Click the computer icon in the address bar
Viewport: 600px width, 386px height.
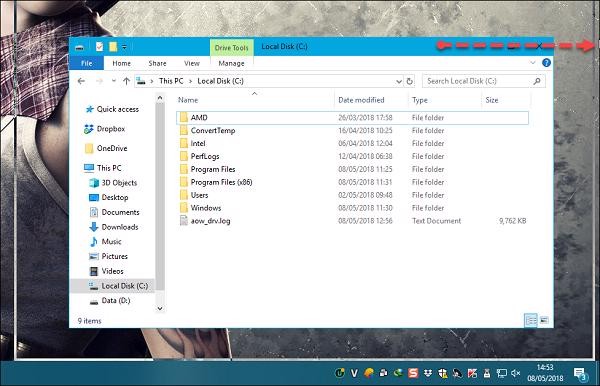(141, 81)
